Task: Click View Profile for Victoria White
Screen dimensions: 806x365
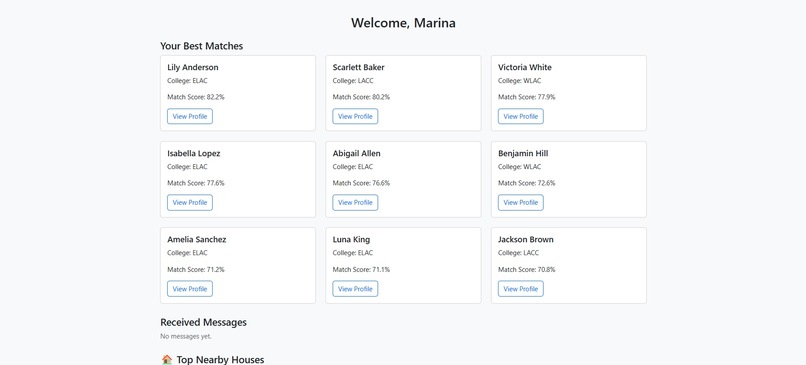Action: (521, 116)
